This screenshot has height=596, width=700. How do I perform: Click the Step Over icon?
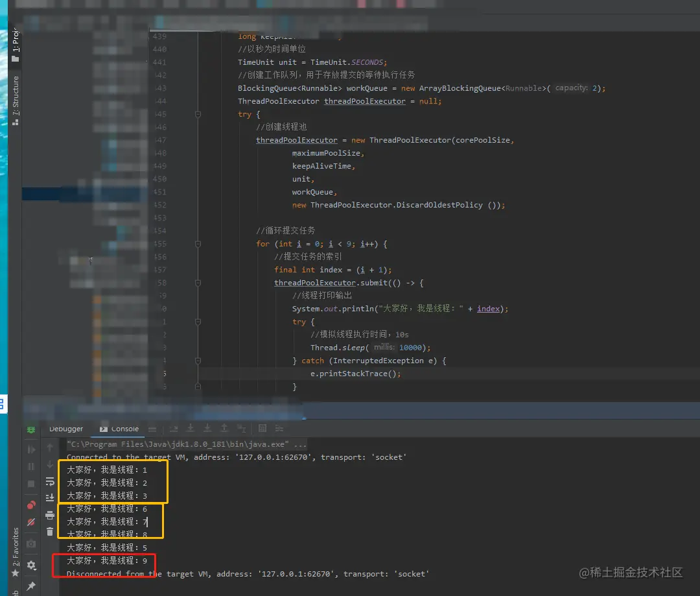(174, 429)
